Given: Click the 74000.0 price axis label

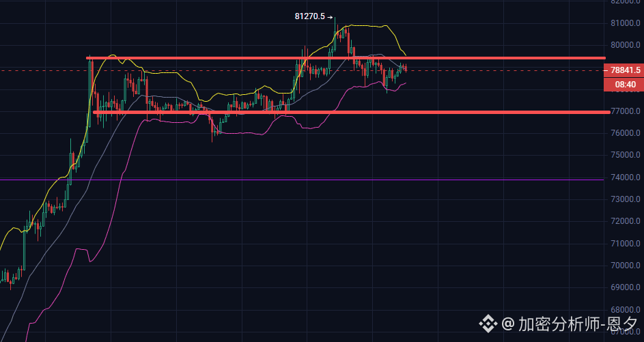Looking at the screenshot, I should 625,177.
